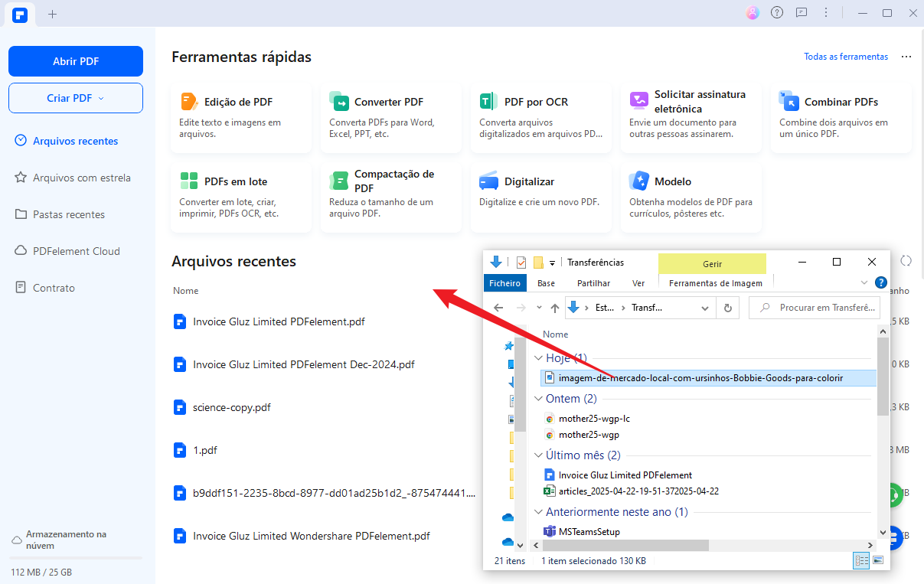
Task: Start the PDF por OCR tool
Action: click(541, 117)
